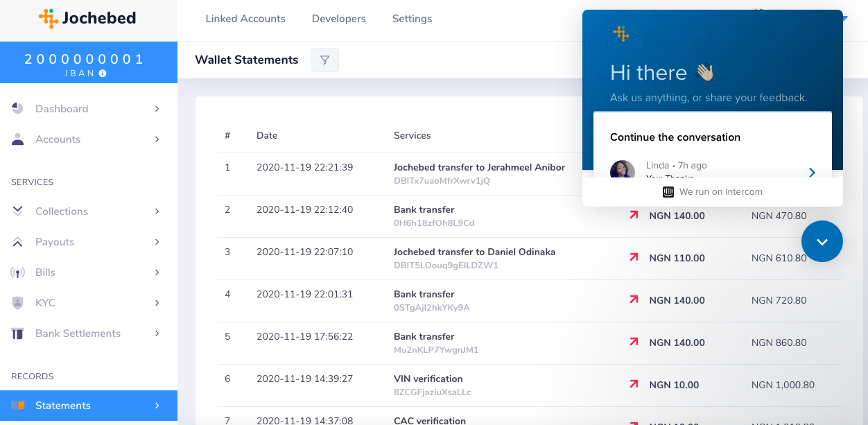This screenshot has width=868, height=425.
Task: Click reference 0STgAjl2hkYKy9A
Action: click(432, 308)
